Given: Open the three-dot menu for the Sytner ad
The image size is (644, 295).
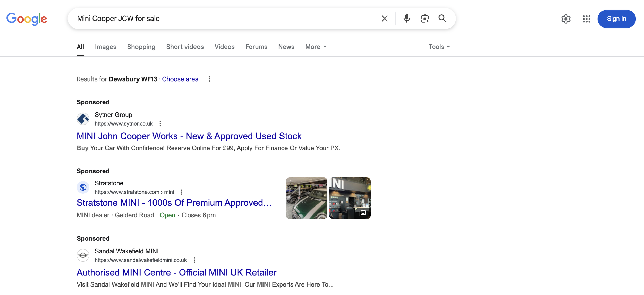Looking at the screenshot, I should [x=160, y=124].
